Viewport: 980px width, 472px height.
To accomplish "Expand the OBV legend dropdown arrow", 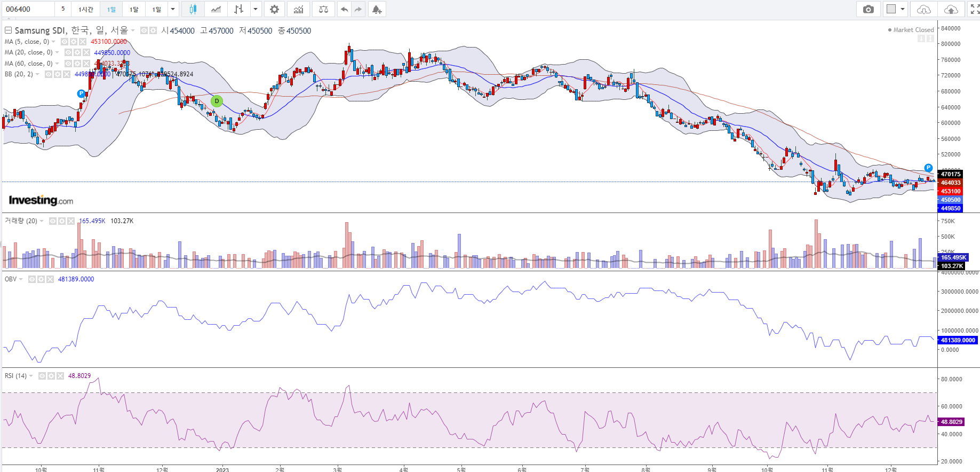I will (21, 279).
